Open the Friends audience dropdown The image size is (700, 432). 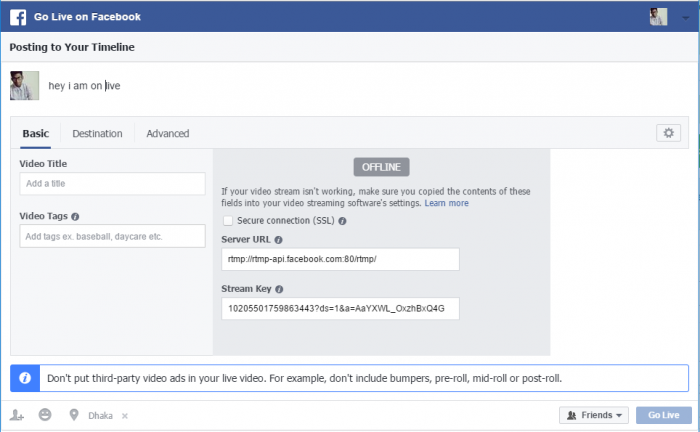(594, 415)
